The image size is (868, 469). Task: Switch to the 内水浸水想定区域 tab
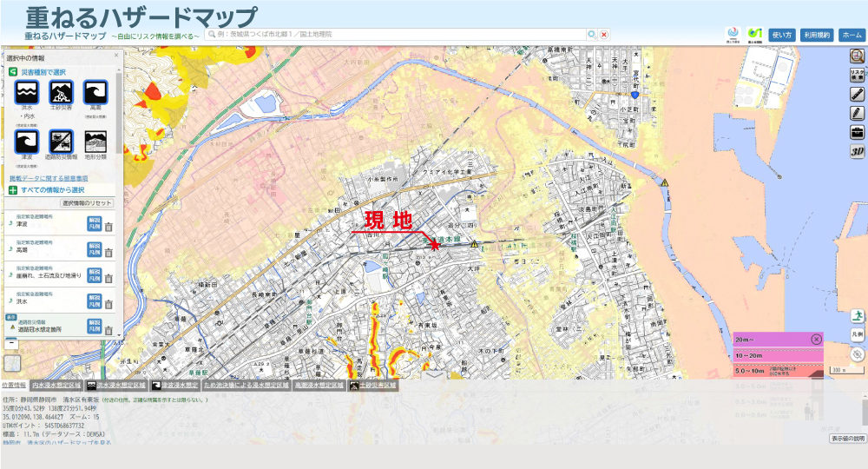pyautogui.click(x=56, y=386)
